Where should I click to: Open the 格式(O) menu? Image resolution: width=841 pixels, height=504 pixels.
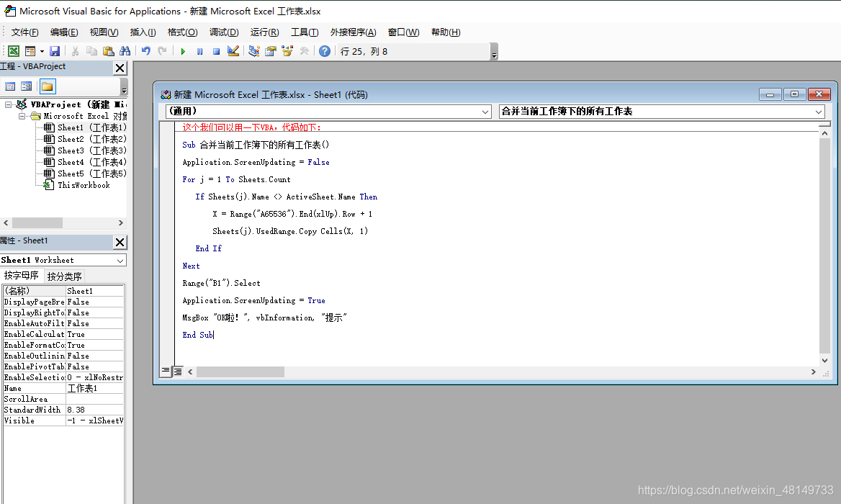point(182,32)
